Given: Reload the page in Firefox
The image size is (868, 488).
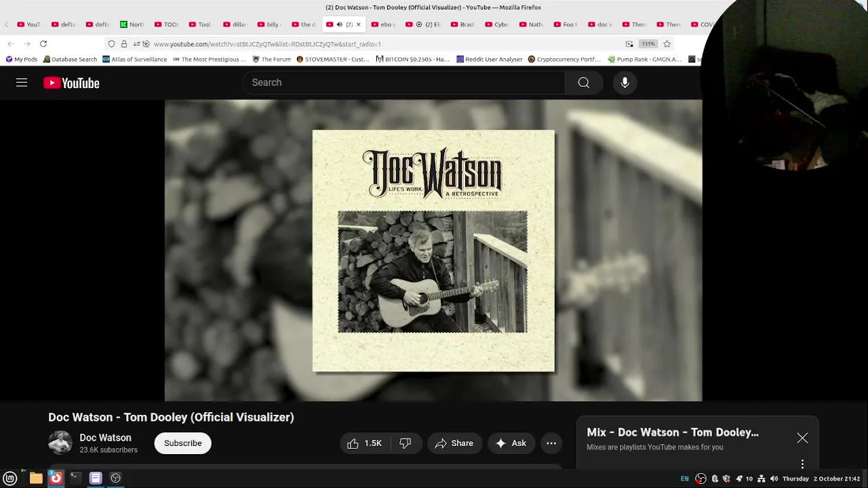Looking at the screenshot, I should click(x=43, y=44).
